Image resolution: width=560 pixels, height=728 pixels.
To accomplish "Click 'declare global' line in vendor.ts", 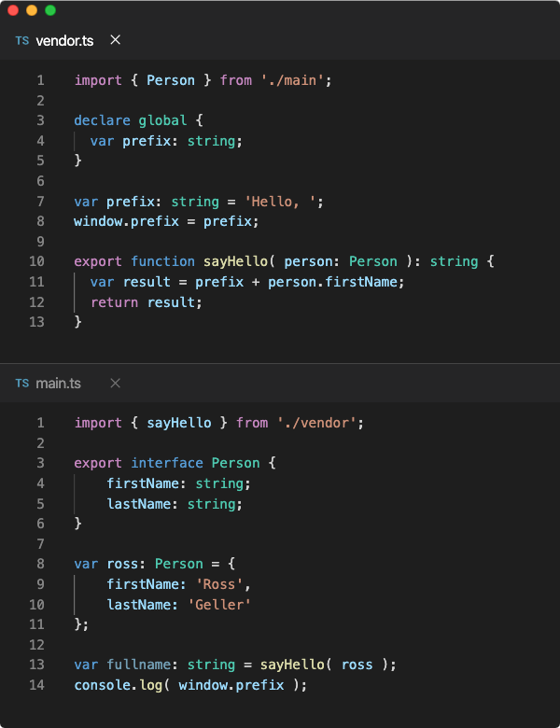I will (x=131, y=120).
